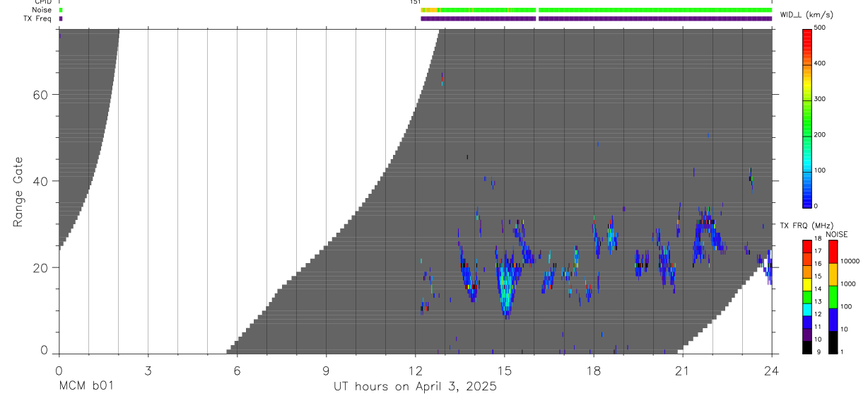This screenshot has height=401, width=868.
Task: Click the purple TX frequency strip above the plot
Action: pyautogui.click(x=596, y=18)
